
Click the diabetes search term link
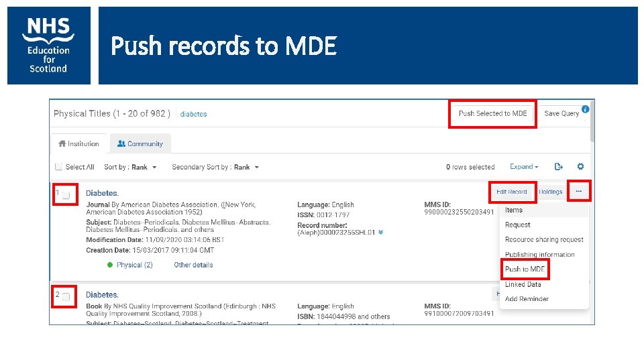point(193,114)
